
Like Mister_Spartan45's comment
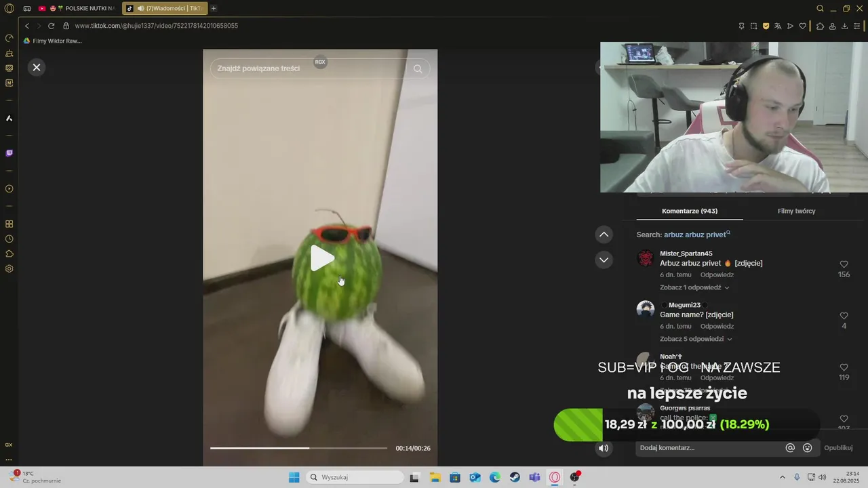click(844, 264)
